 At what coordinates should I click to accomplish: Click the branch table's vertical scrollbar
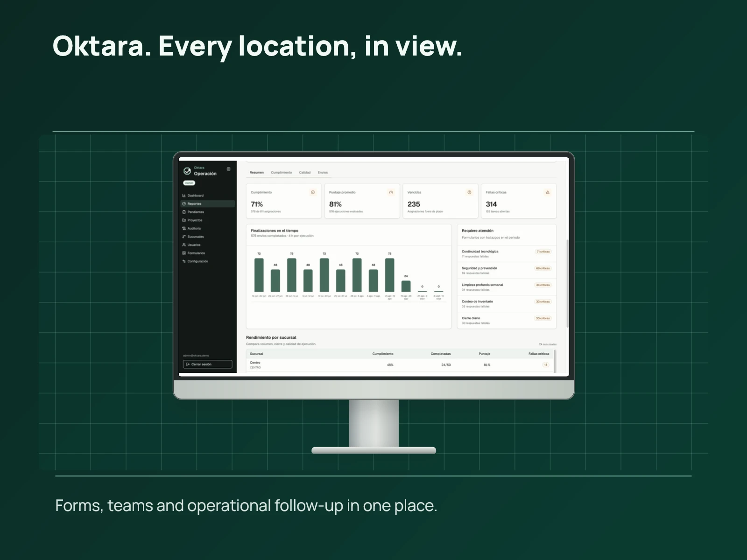tap(555, 361)
